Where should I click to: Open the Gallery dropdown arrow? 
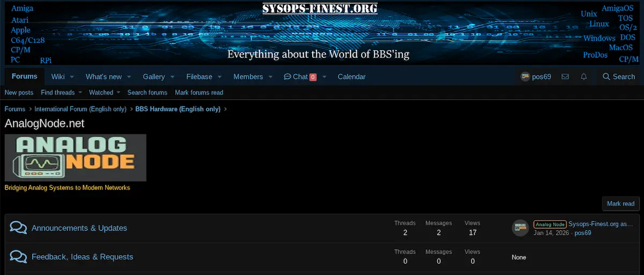[x=172, y=77]
